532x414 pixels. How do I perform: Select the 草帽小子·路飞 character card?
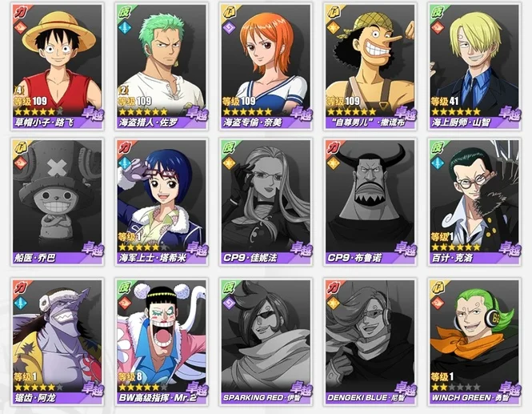57,67
